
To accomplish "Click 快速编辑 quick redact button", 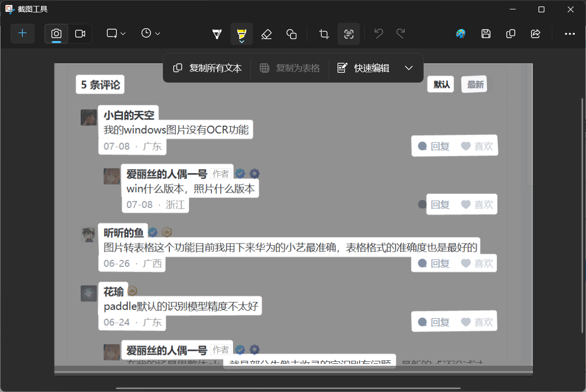I will point(364,68).
